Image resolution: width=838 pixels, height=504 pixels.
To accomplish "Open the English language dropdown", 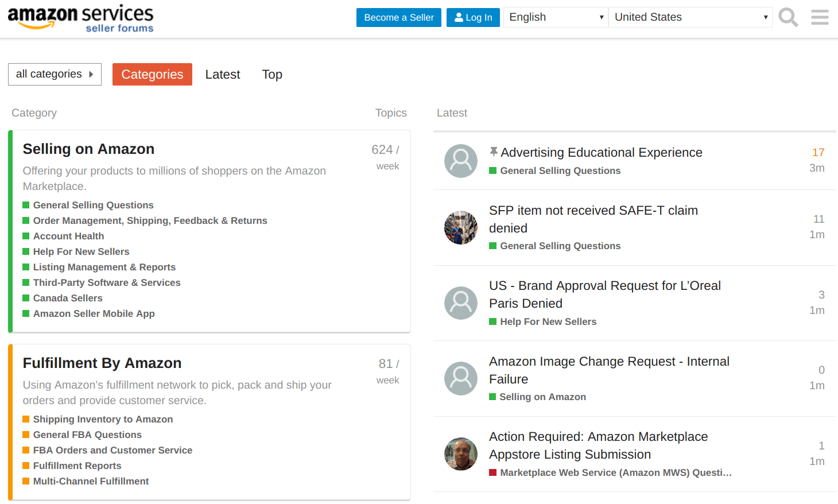I will [x=556, y=17].
